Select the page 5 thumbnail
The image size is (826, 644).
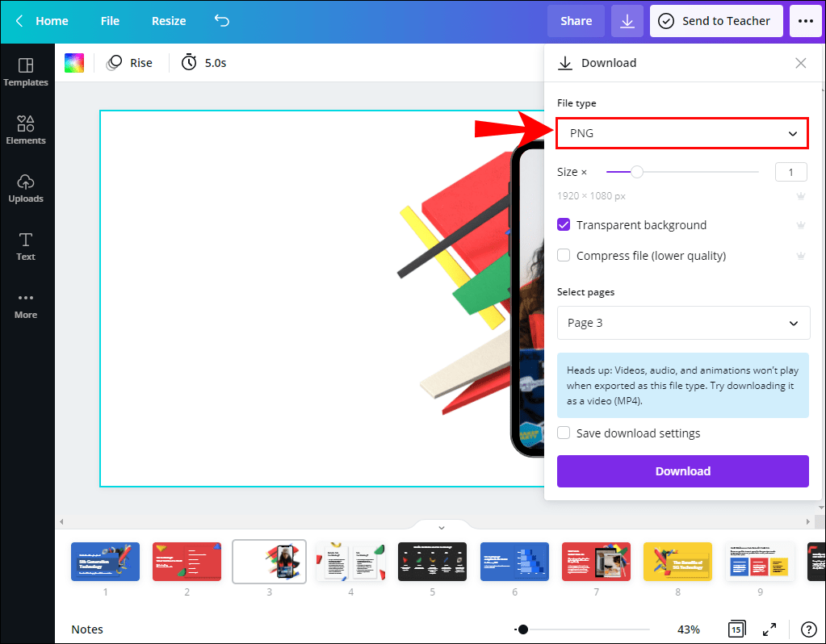click(432, 561)
